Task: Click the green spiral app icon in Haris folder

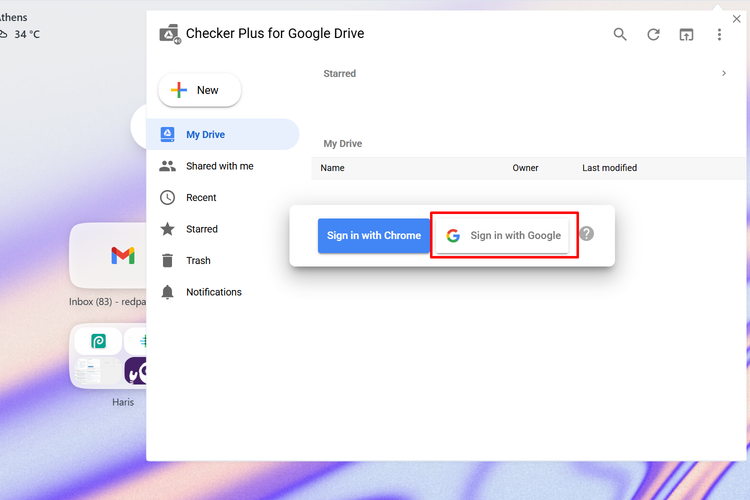Action: point(98,341)
